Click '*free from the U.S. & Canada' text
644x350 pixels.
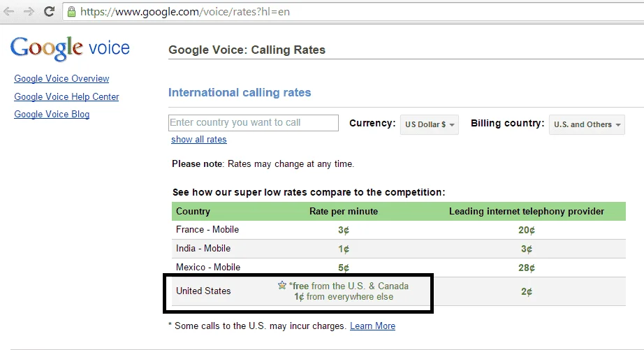(x=349, y=286)
